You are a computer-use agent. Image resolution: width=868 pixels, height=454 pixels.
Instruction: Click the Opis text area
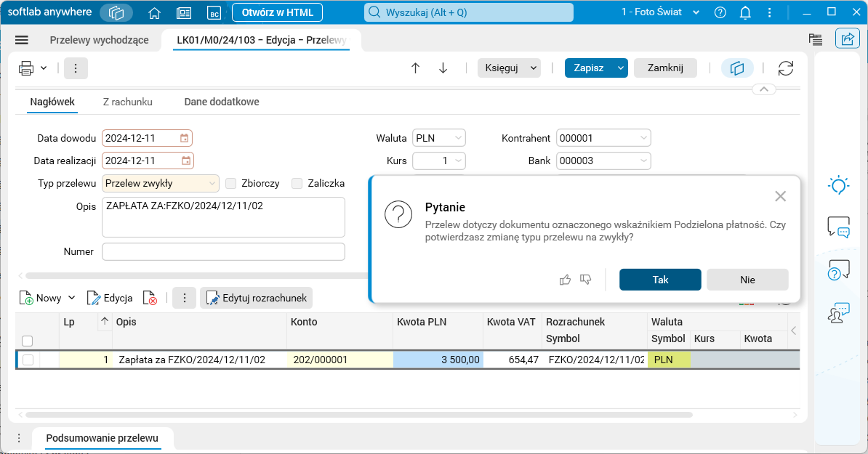click(224, 217)
